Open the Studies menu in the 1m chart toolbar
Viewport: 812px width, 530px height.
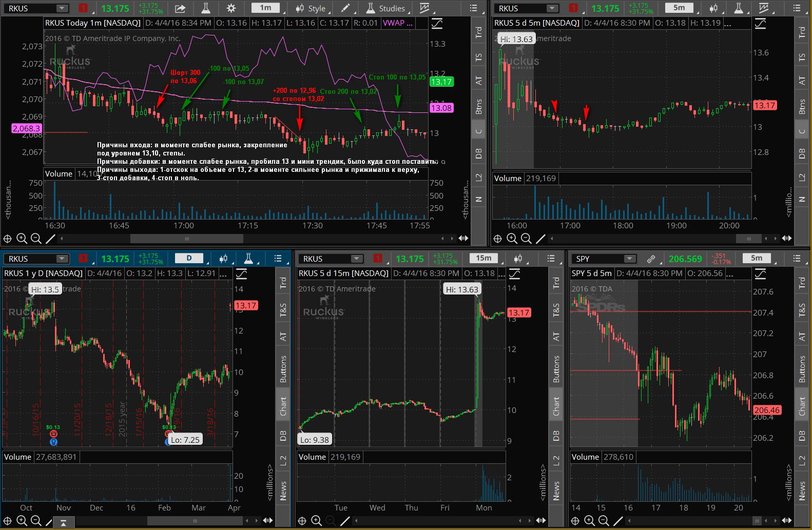386,8
